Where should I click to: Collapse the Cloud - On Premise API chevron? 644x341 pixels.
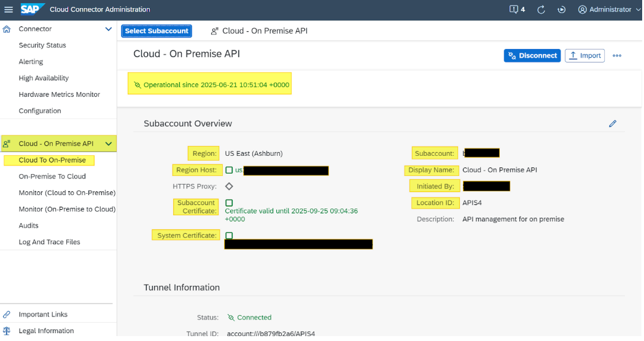pos(109,144)
